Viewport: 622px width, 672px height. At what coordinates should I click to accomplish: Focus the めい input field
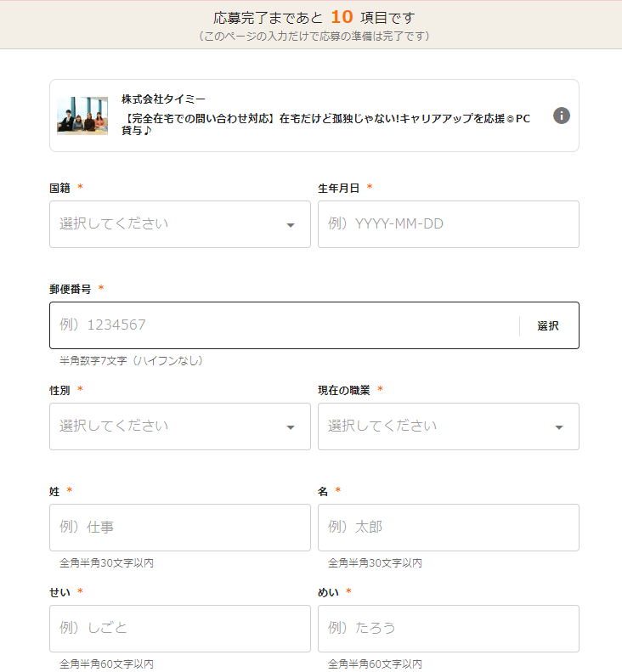(449, 629)
